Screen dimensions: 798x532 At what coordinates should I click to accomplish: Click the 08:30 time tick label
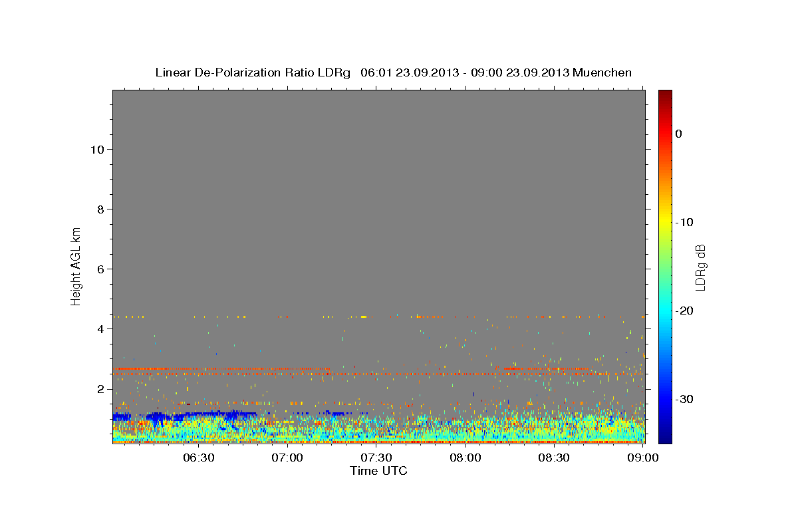[x=554, y=458]
